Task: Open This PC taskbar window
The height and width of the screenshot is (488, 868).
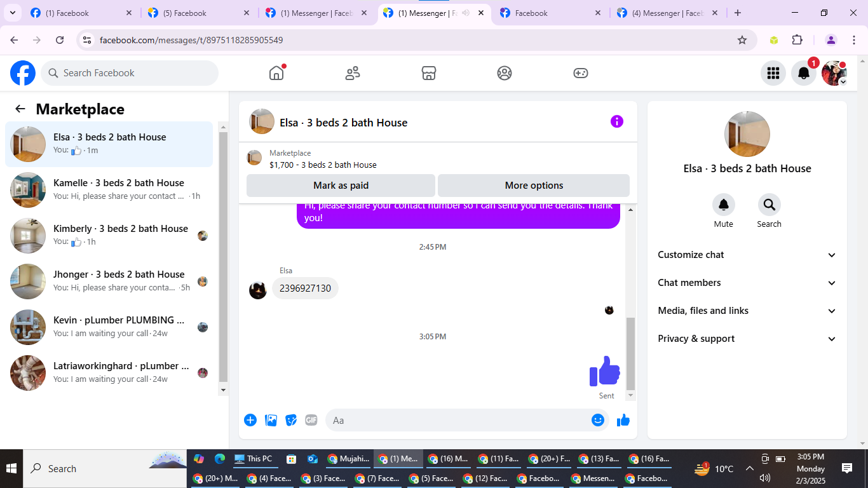Action: tap(254, 459)
